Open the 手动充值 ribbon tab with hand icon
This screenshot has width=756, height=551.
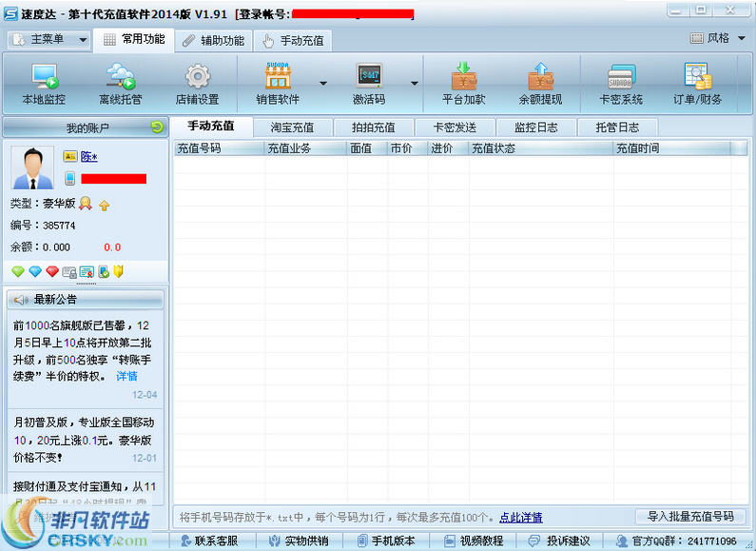click(293, 41)
